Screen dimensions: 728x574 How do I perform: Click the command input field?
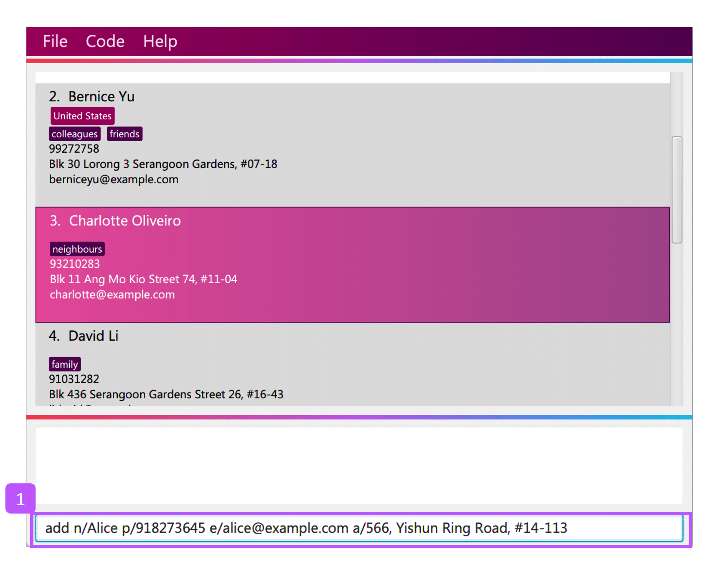[x=359, y=528]
